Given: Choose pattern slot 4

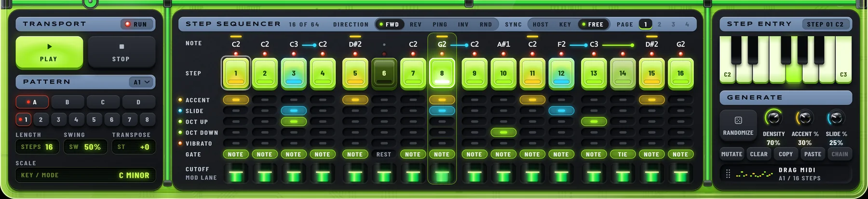Looking at the screenshot, I should pos(76,119).
